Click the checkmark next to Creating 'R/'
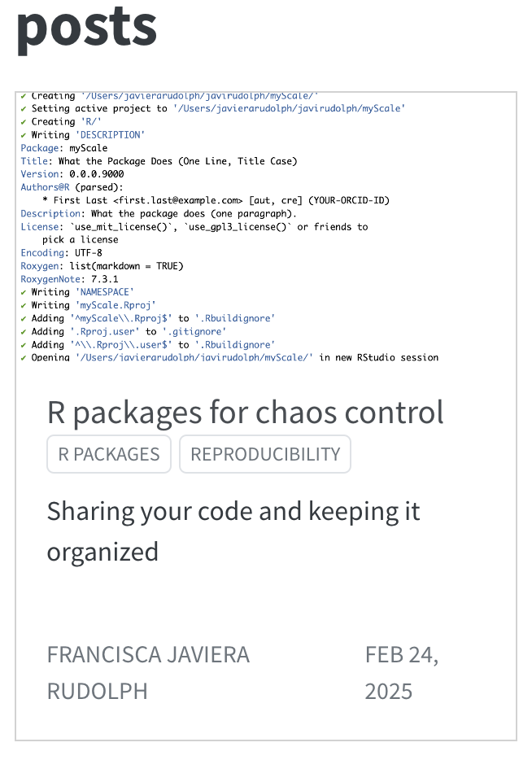The width and height of the screenshot is (532, 760). tap(24, 122)
